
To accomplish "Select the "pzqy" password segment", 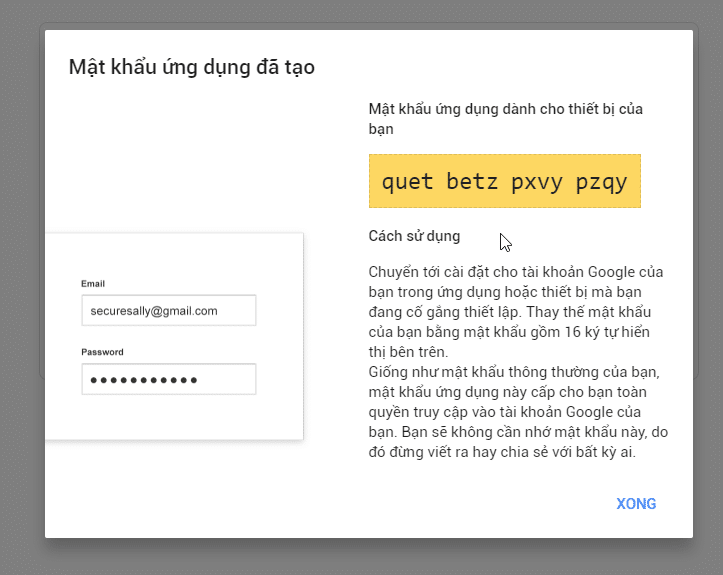I will [x=602, y=182].
